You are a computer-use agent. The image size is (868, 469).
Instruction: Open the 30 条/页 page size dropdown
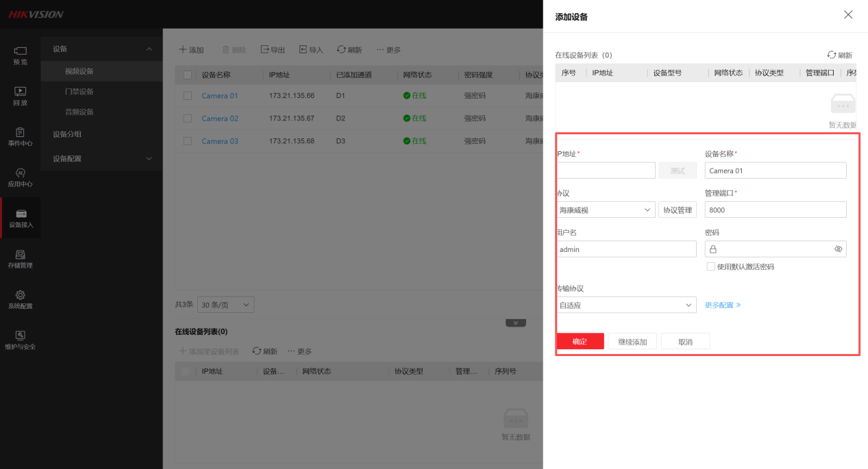pos(225,305)
